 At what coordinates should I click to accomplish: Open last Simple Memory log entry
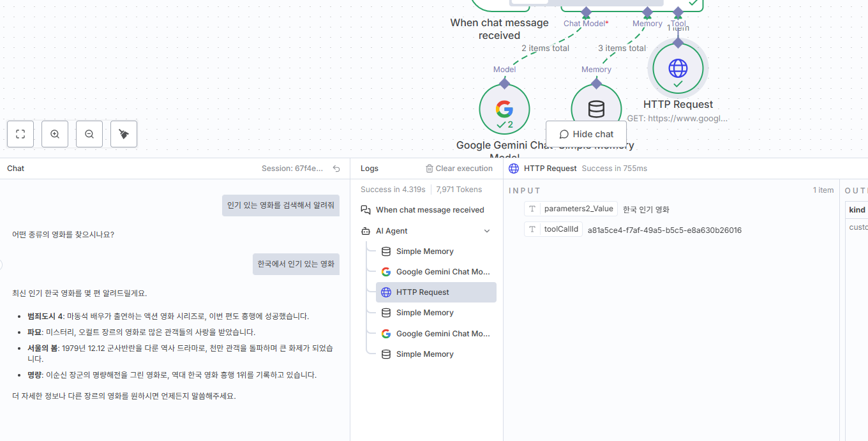click(437, 354)
